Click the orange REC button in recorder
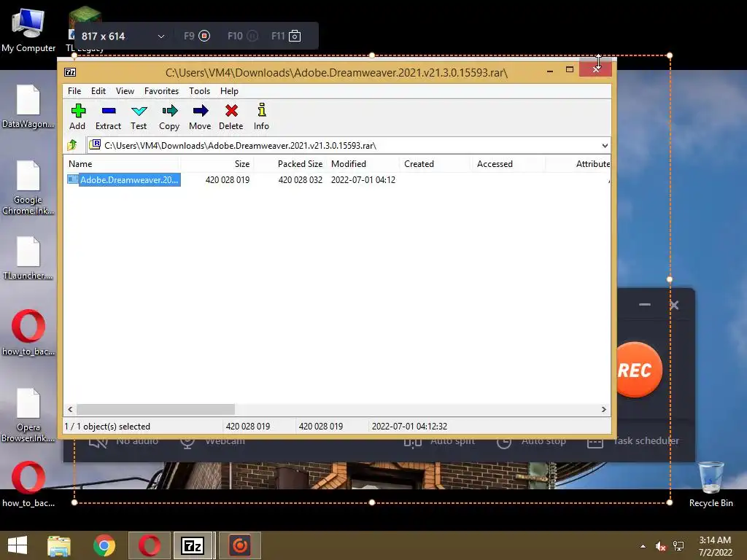 point(638,370)
